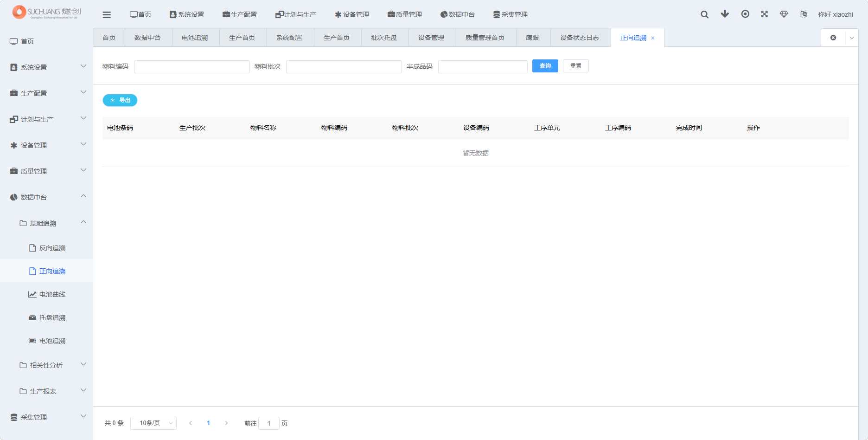
Task: Click the download arrow icon in header
Action: pos(725,14)
